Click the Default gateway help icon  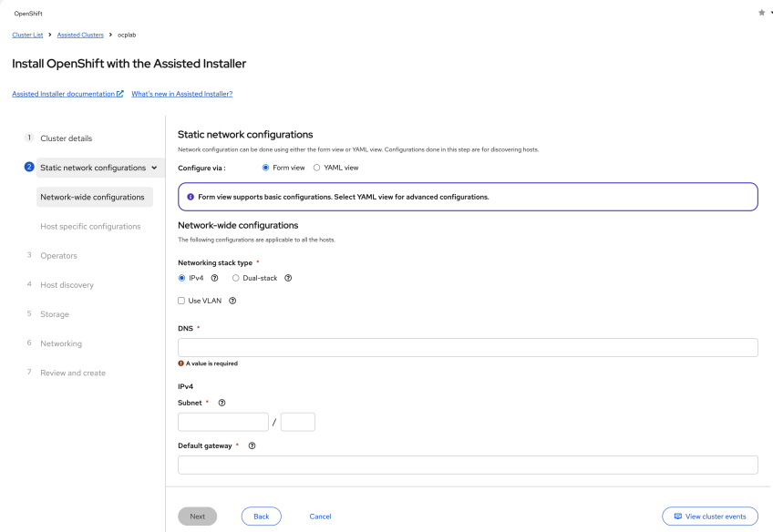pos(252,445)
